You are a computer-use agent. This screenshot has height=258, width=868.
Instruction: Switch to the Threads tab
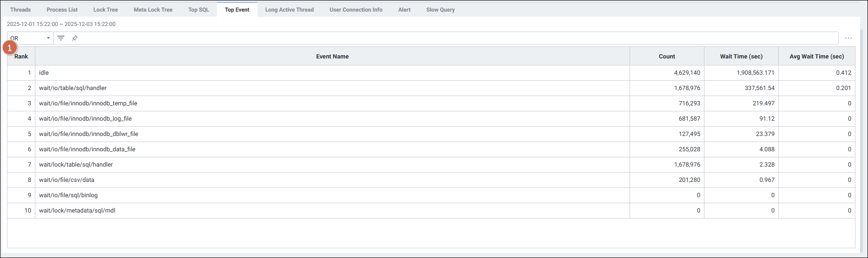[20, 10]
